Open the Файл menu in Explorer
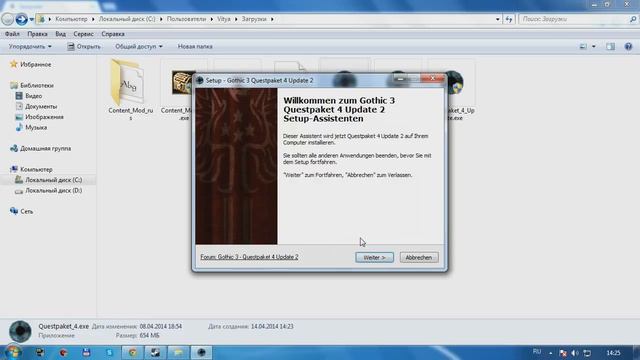The image size is (640, 360). 12,34
